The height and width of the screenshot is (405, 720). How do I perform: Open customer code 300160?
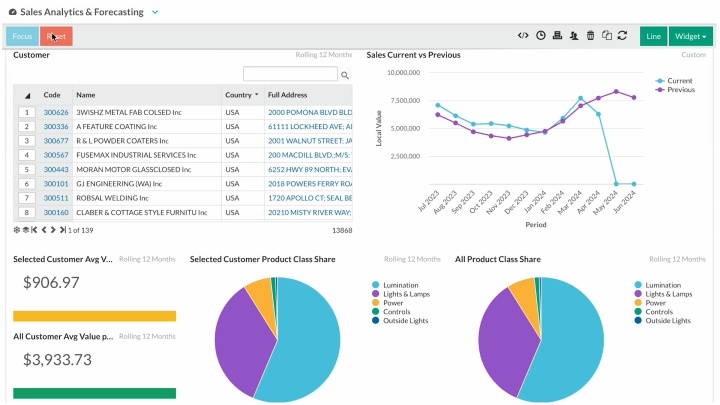click(56, 212)
